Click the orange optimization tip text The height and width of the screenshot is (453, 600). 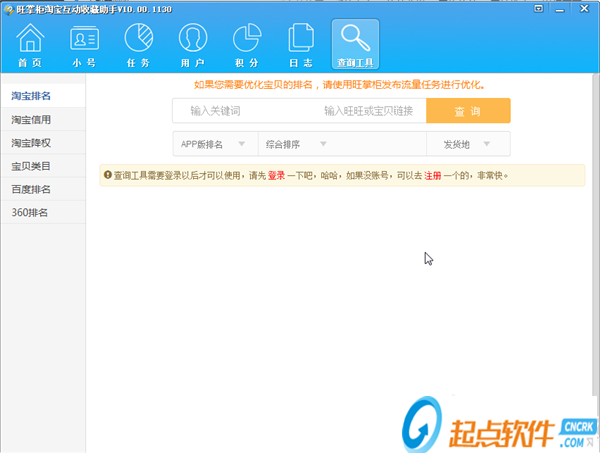[339, 85]
